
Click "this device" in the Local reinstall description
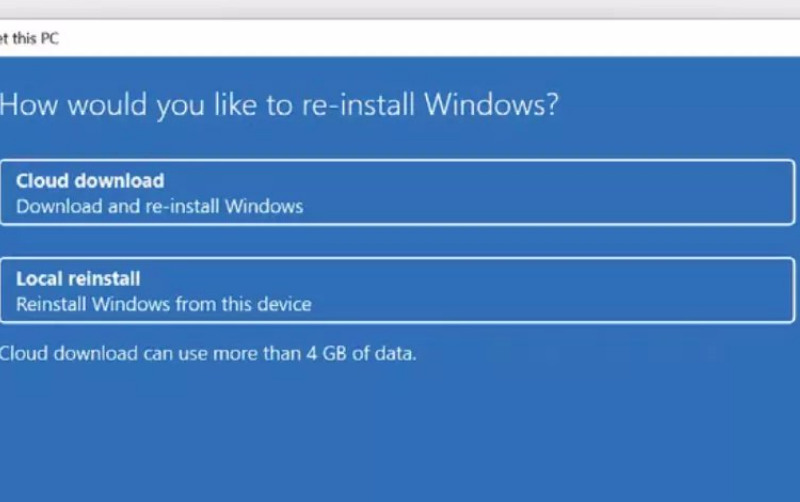tap(269, 304)
